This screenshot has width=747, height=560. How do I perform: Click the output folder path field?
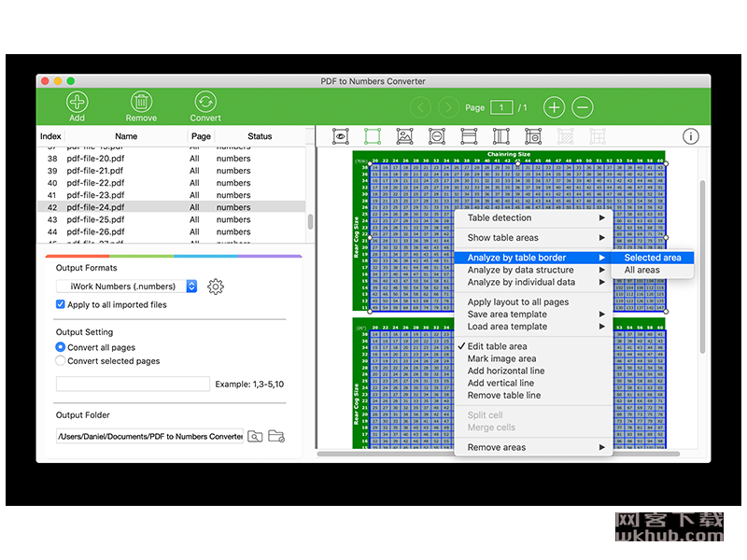(x=149, y=436)
